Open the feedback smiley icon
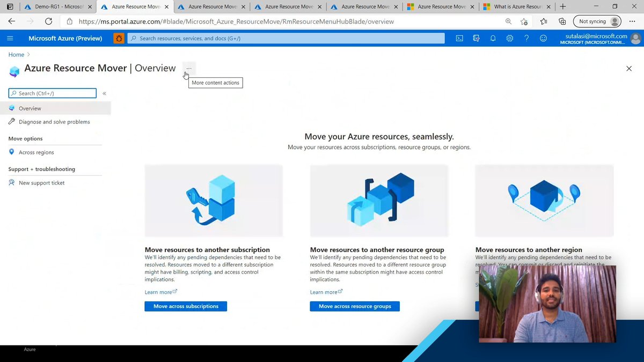The height and width of the screenshot is (362, 644). [x=543, y=38]
